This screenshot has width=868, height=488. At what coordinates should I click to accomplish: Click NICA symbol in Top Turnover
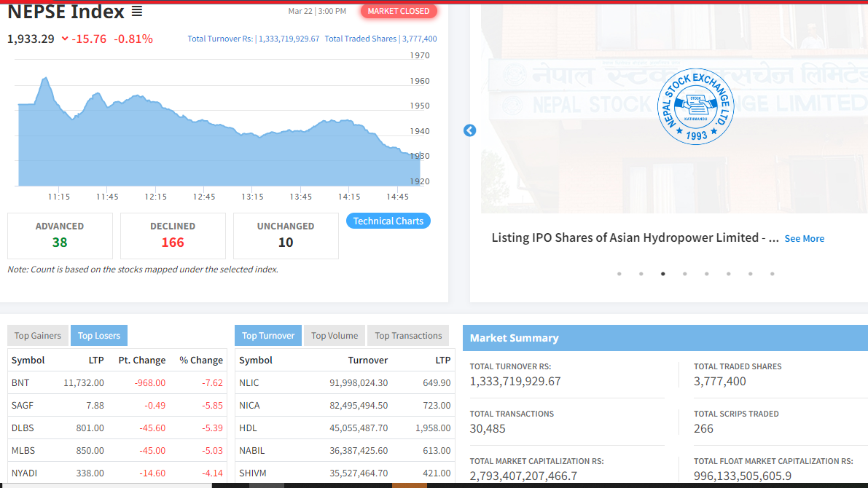[250, 406]
